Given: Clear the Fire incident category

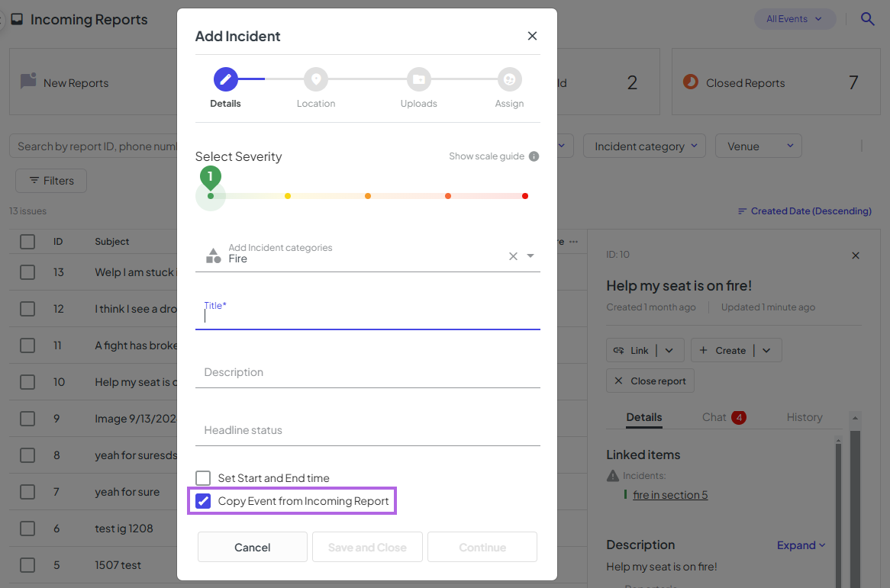Looking at the screenshot, I should click(x=513, y=256).
